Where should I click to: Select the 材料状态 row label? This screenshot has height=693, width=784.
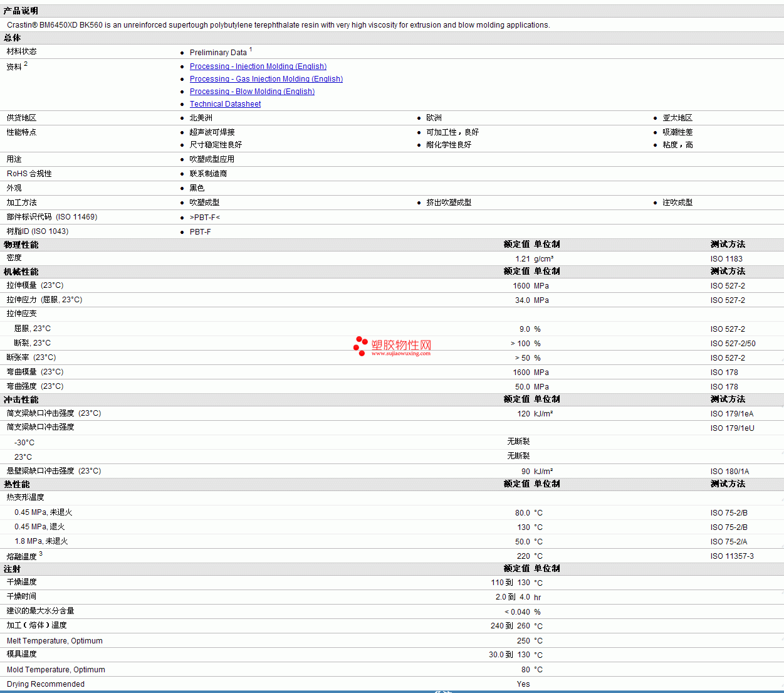(x=22, y=51)
